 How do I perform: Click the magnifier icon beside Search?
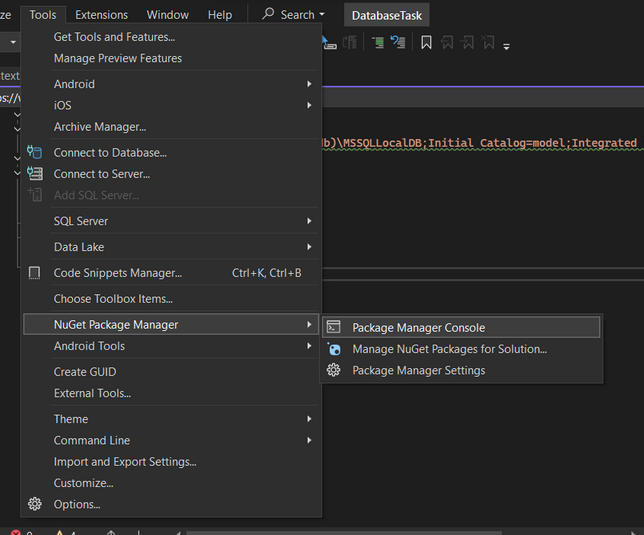pos(268,15)
